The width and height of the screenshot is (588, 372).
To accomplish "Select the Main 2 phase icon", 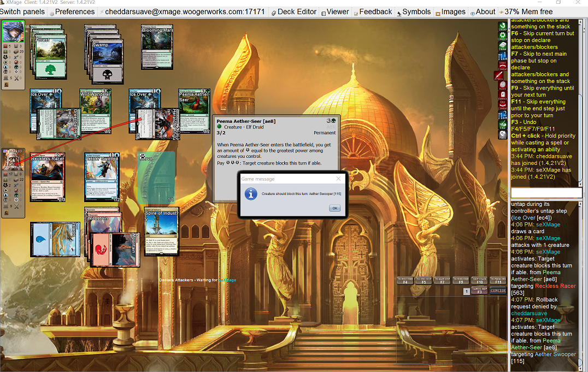I will (x=503, y=115).
